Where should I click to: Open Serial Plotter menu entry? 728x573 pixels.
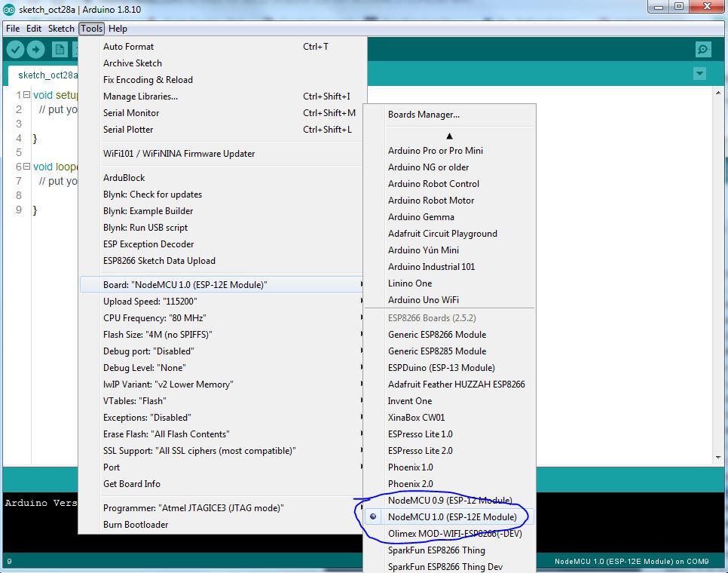pyautogui.click(x=222, y=130)
